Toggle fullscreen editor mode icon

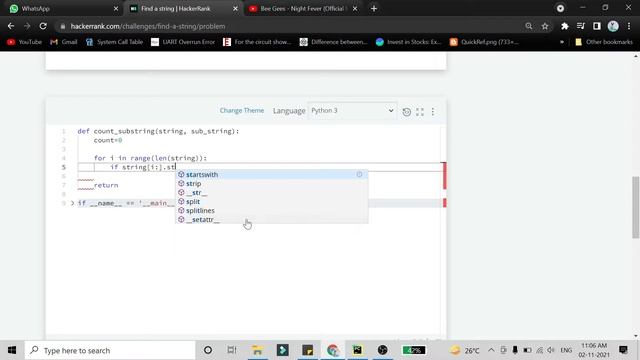pos(420,112)
